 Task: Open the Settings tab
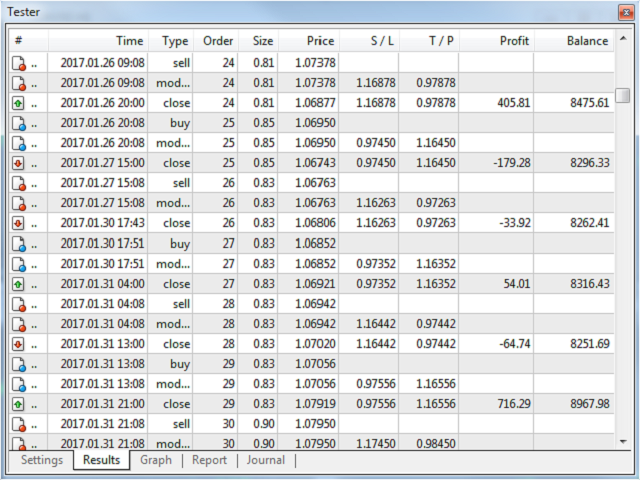click(x=40, y=461)
